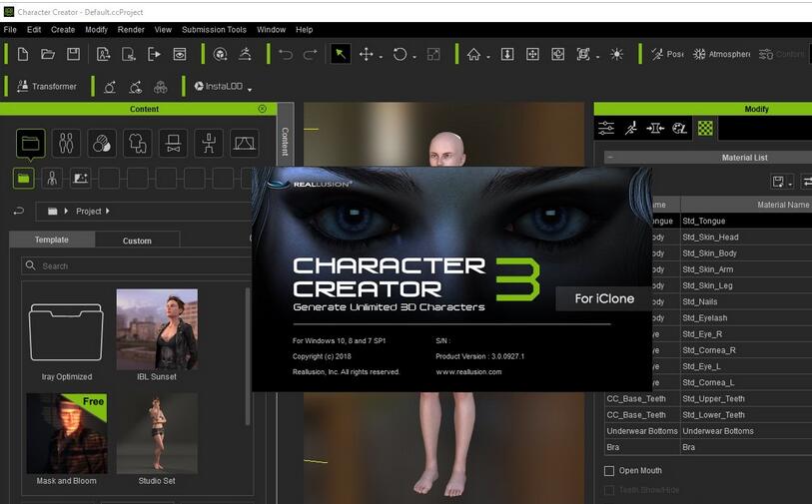
Task: Click the content list scrollbar
Action: tap(248, 357)
